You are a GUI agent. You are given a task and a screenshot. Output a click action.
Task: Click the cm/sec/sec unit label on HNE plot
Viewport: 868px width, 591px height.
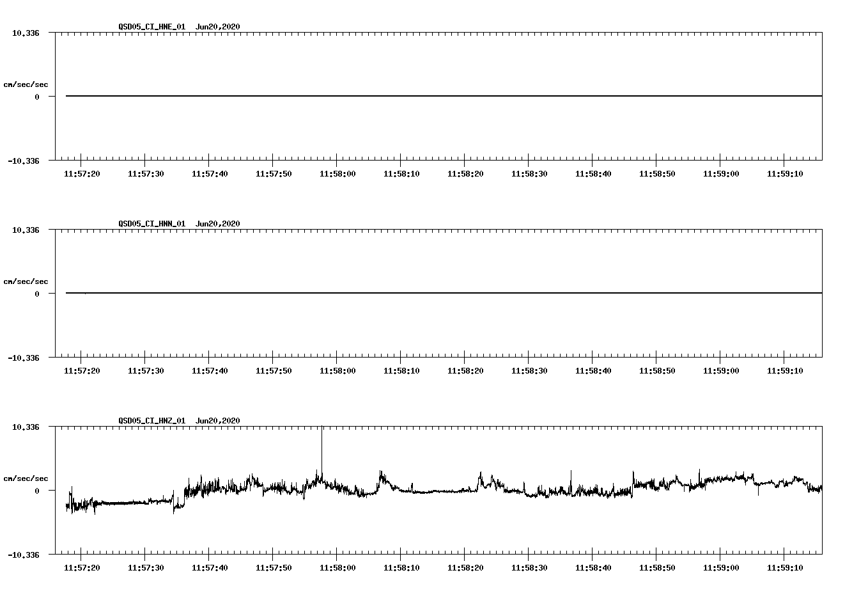pos(26,84)
